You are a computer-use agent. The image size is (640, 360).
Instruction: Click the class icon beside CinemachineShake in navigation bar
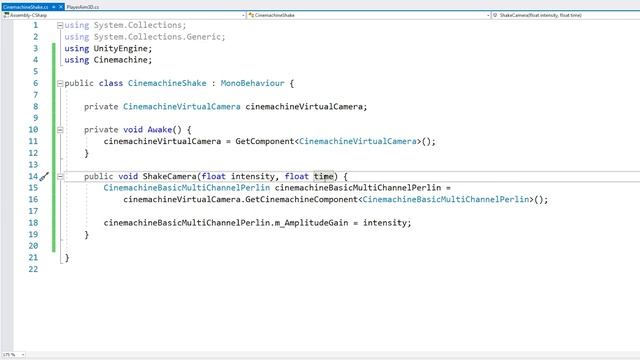tap(251, 15)
